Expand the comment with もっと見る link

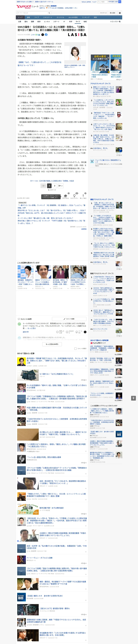tap(32, 328)
